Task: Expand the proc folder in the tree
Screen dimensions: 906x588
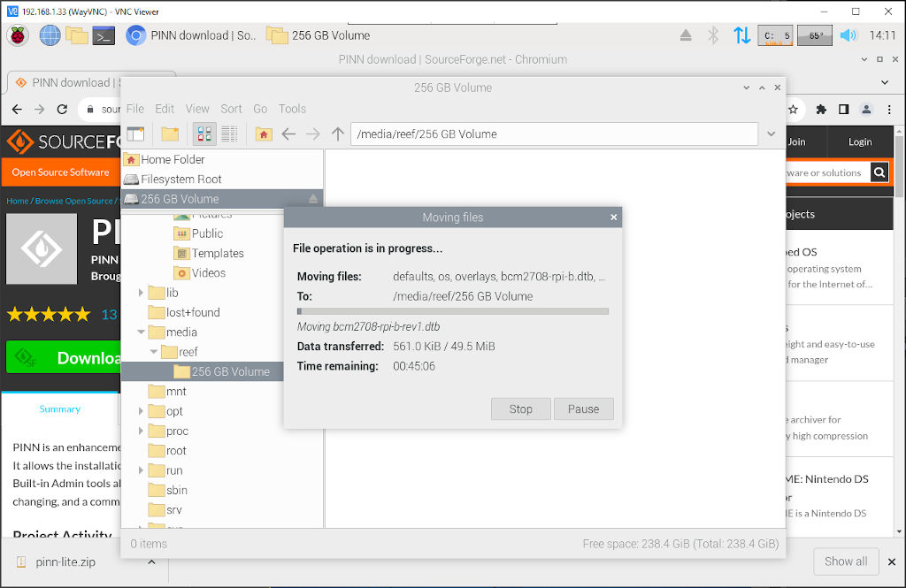Action: click(141, 431)
